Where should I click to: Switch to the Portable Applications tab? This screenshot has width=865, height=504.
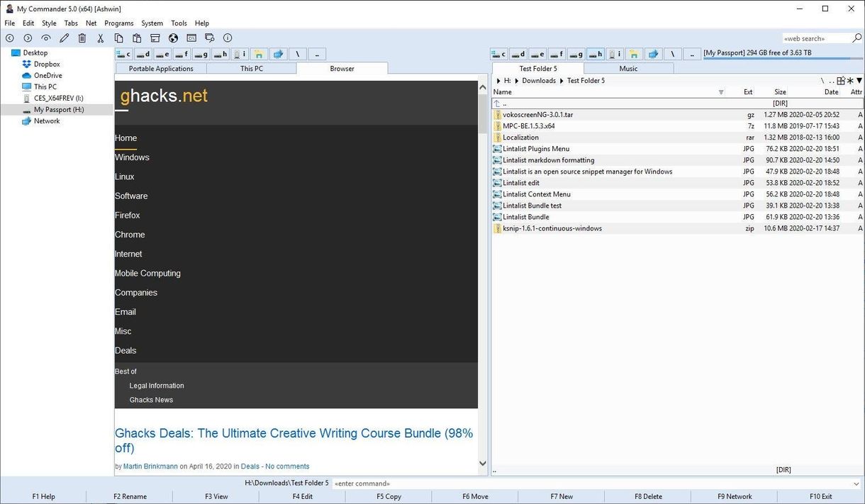[x=161, y=69]
